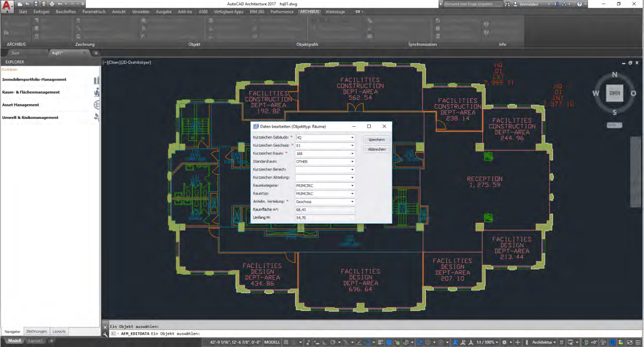Open the customization menu icon in status bar

click(638, 342)
